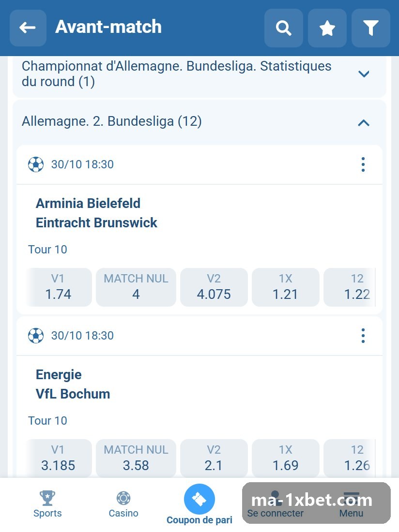Open the Sports tab
This screenshot has height=532, width=399.
(x=47, y=504)
